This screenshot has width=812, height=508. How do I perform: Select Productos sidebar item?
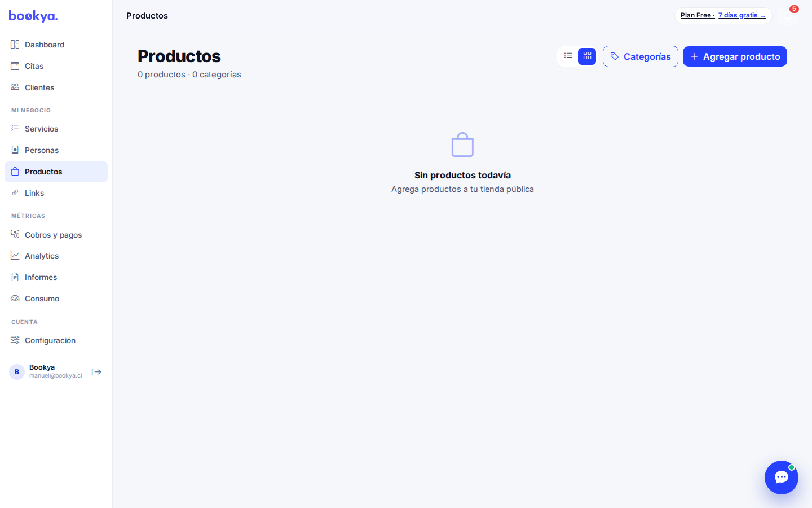tap(56, 172)
